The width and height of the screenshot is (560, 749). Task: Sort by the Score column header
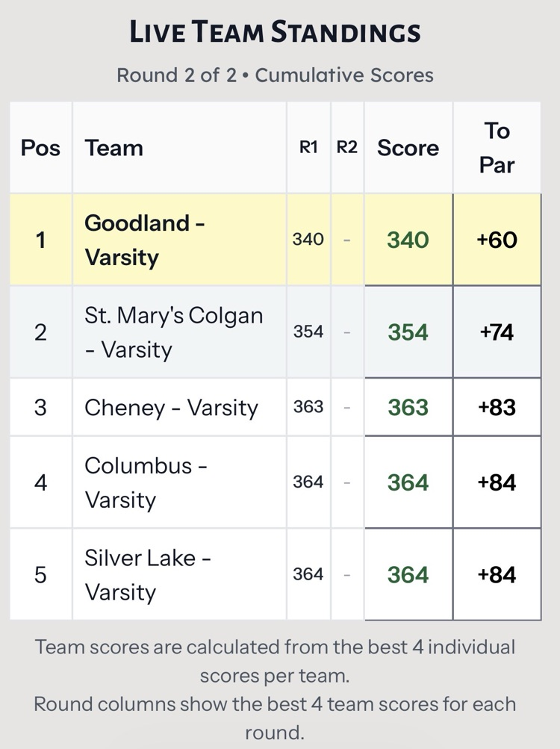pyautogui.click(x=408, y=148)
